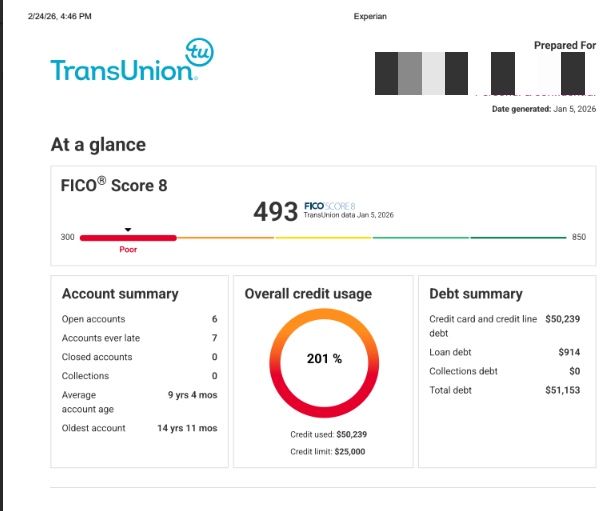
Task: Click the 300 minimum score label
Action: [68, 237]
